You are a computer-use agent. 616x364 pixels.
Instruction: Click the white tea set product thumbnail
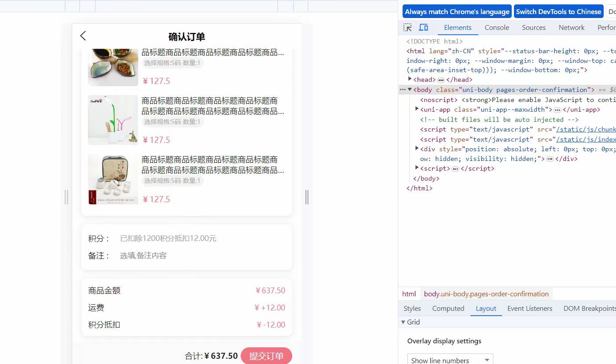tap(113, 179)
